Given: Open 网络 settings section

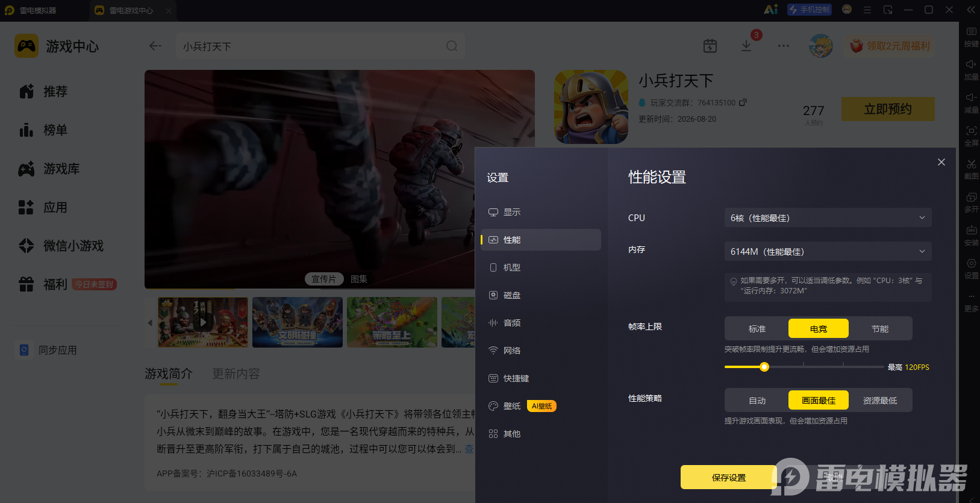Looking at the screenshot, I should [541, 351].
